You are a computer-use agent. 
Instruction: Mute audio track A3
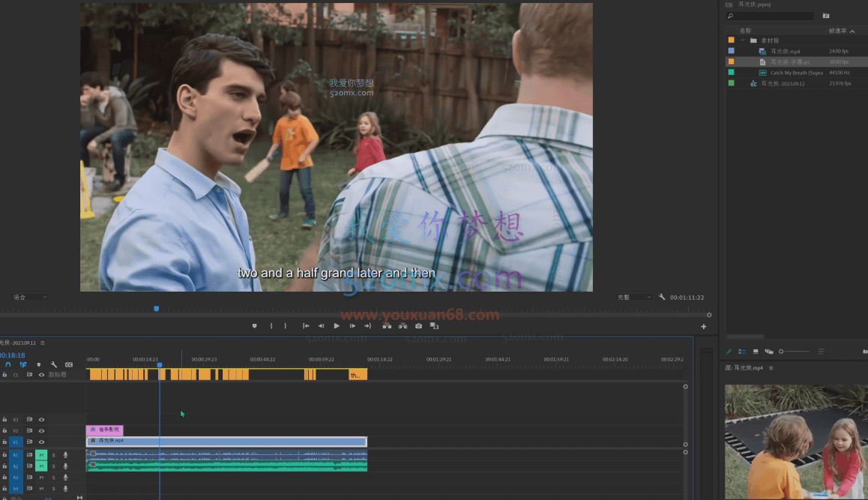41,478
